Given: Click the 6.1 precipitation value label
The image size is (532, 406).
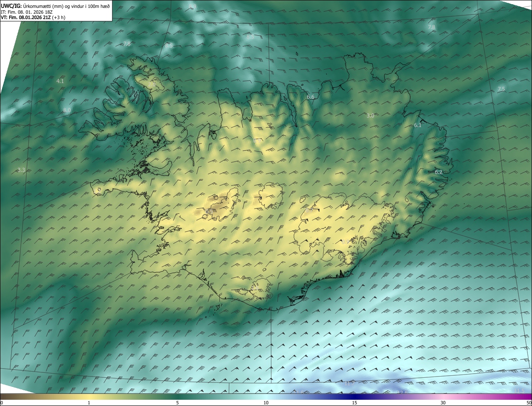Looking at the screenshot, I should [418, 125].
